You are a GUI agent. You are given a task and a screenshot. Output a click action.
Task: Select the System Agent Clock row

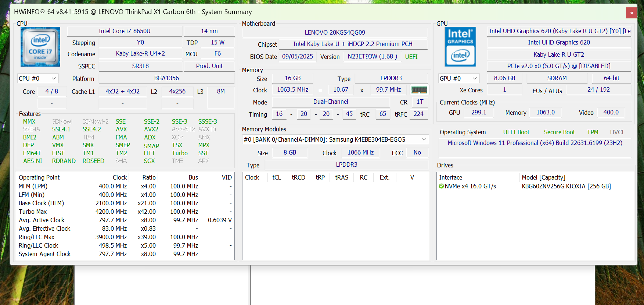pos(125,254)
